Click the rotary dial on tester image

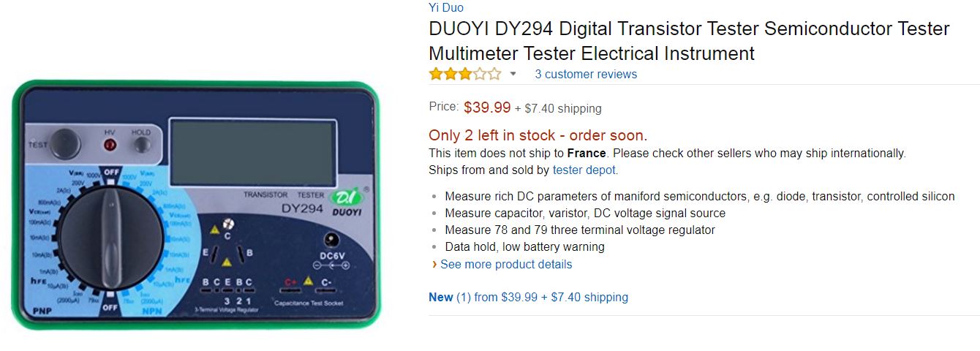113,238
